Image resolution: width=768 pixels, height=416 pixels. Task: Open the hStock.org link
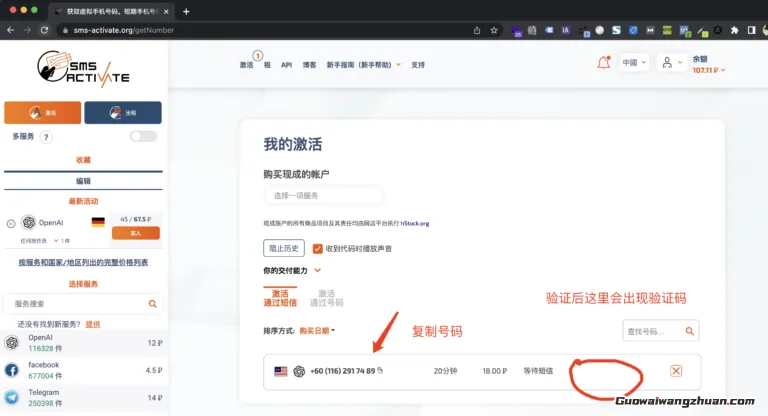[x=415, y=223]
